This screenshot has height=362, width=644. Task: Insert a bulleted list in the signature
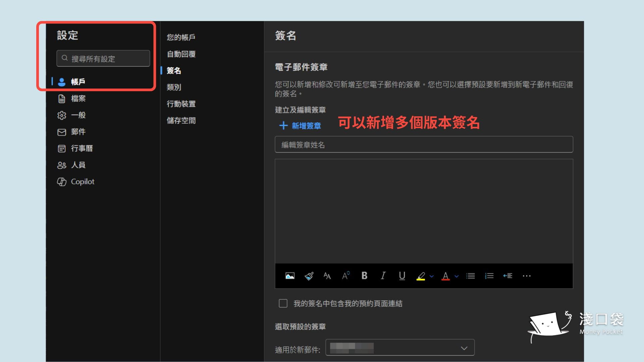pos(471,276)
